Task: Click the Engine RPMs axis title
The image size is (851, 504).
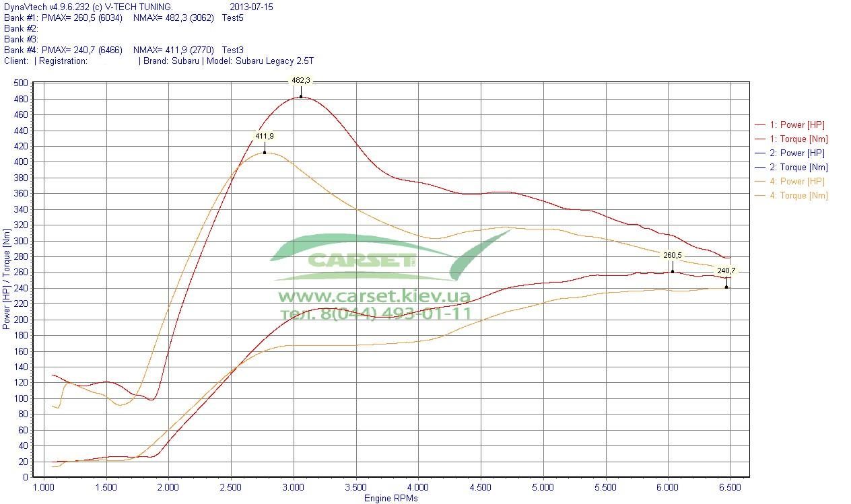Action: click(390, 499)
